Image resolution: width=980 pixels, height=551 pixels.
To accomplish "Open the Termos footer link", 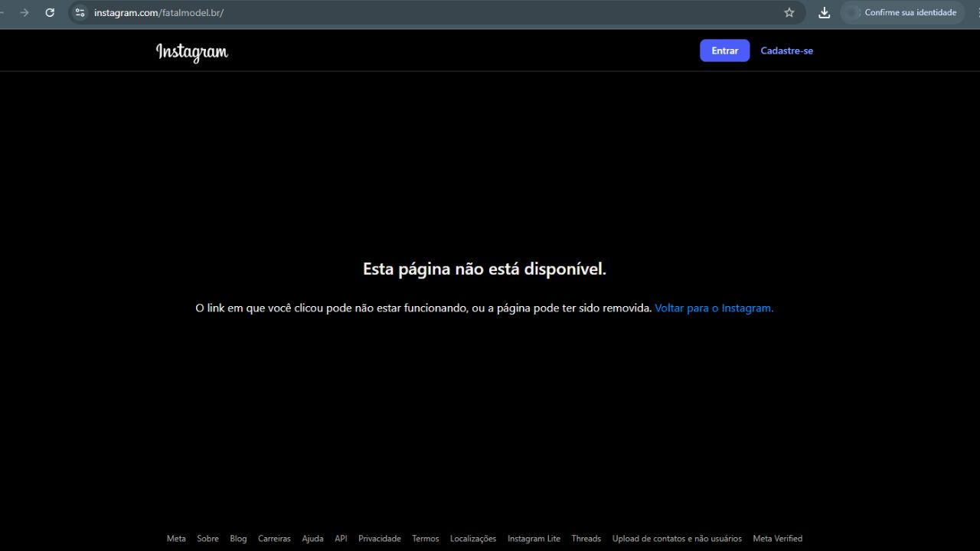I will point(425,539).
